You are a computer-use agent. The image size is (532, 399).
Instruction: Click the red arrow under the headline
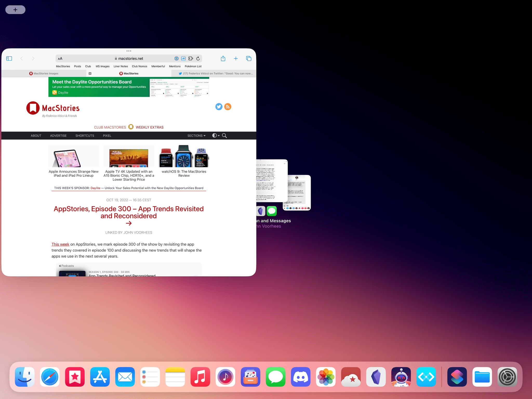click(129, 223)
